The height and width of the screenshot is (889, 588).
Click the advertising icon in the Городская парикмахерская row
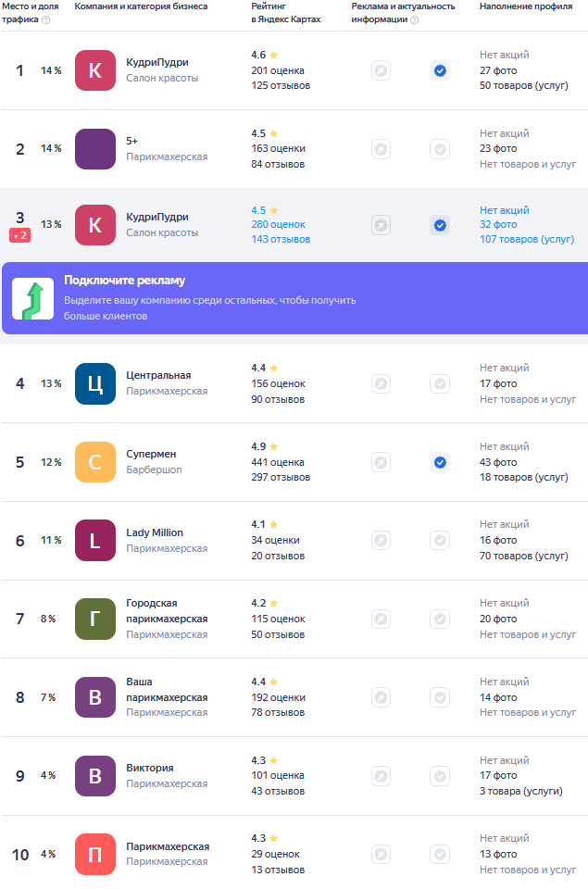click(x=381, y=619)
